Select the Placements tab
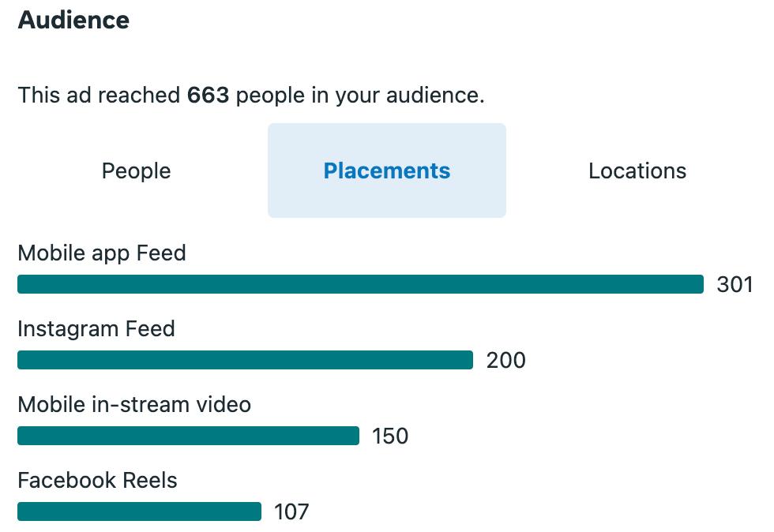Image resolution: width=774 pixels, height=532 pixels. click(x=387, y=170)
